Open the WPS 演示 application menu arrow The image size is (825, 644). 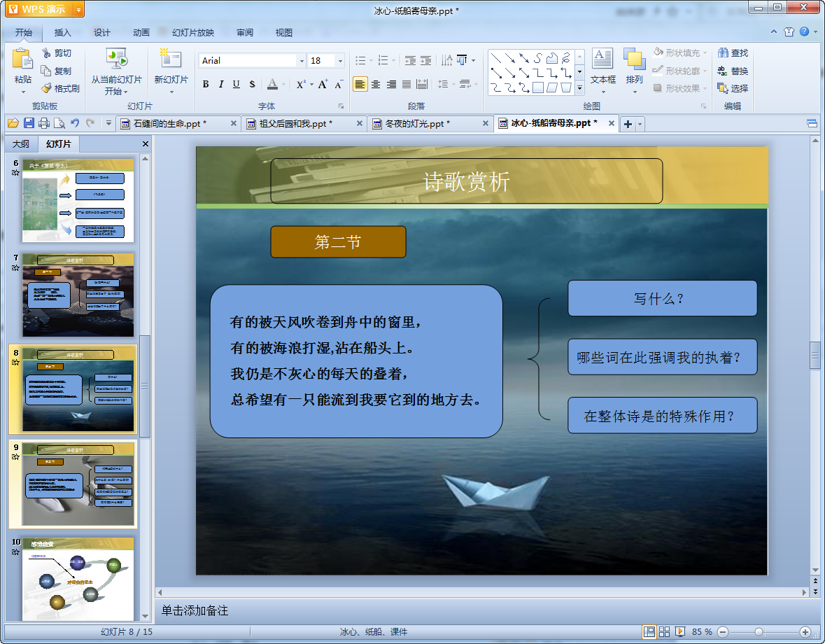[78, 10]
